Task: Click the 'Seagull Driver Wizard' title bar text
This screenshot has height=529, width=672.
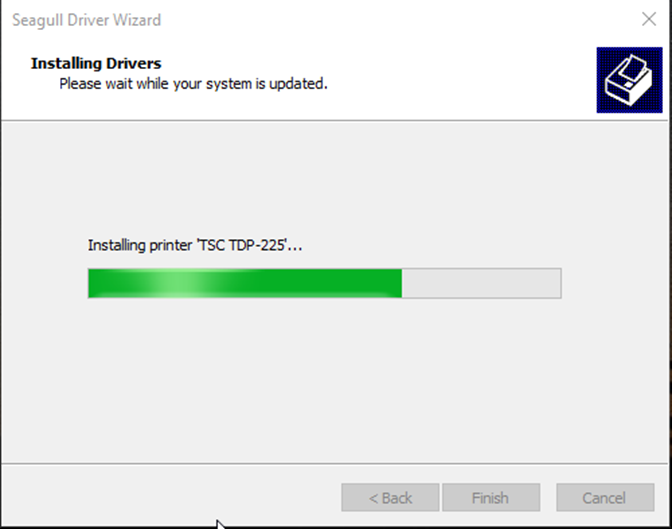Action: click(87, 20)
